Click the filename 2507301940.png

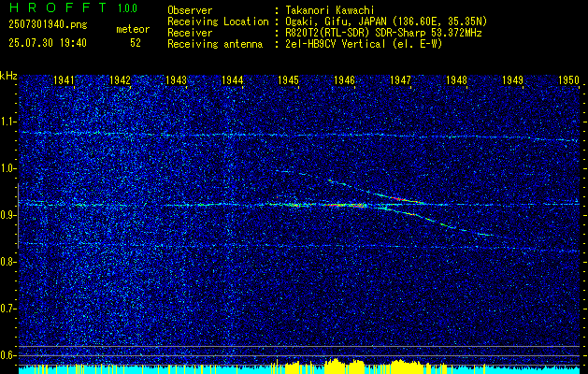click(x=48, y=25)
